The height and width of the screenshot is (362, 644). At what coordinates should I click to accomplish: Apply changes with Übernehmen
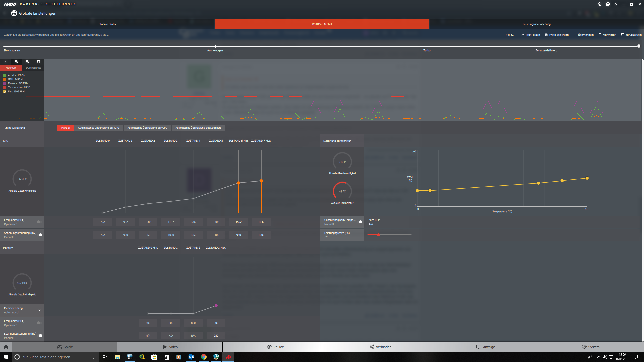click(583, 35)
